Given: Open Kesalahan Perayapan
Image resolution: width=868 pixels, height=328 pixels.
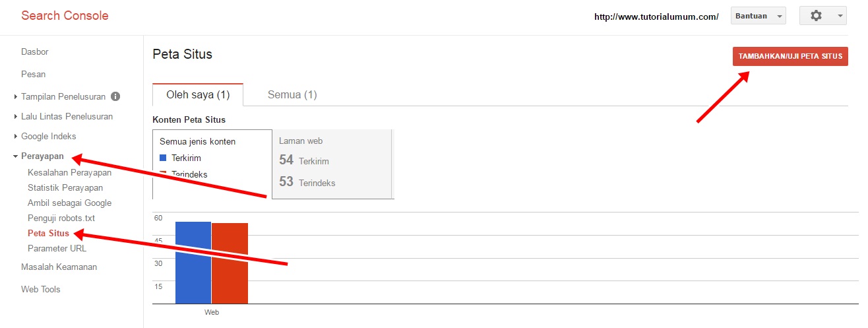Looking at the screenshot, I should point(69,173).
